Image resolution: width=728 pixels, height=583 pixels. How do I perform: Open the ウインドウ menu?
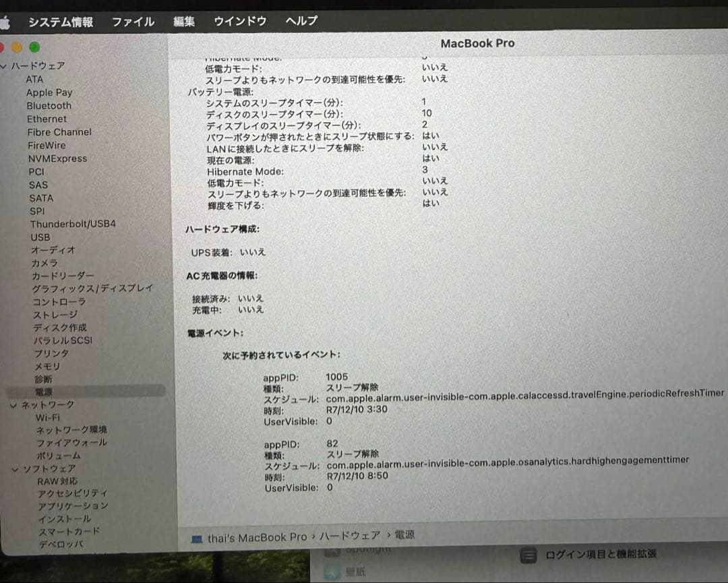(x=239, y=21)
